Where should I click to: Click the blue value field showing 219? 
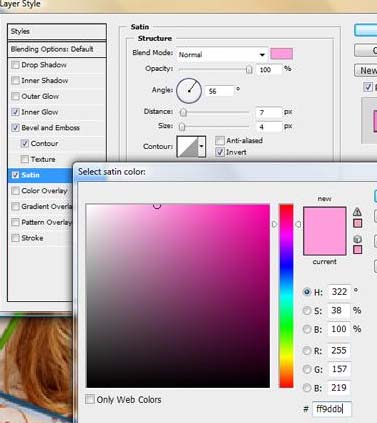pos(339,388)
